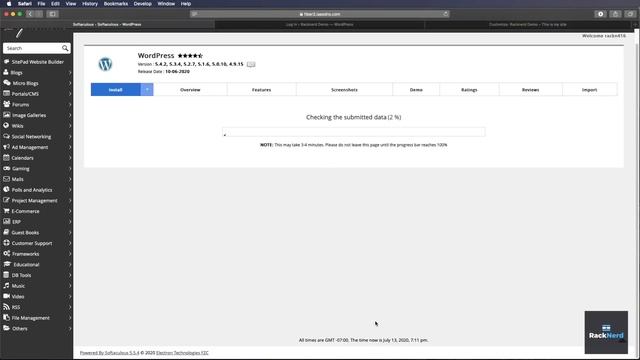Open the Safari History menu

coord(90,4)
